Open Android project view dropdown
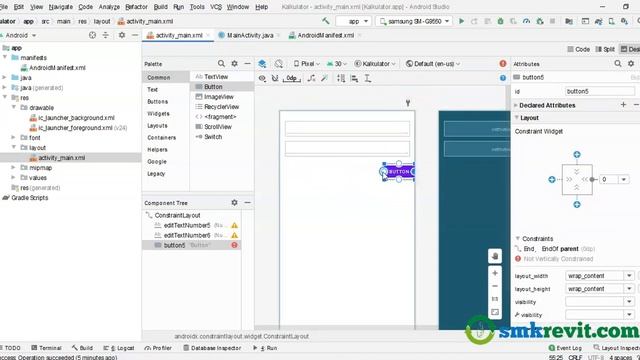This screenshot has width=640, height=360. tap(19, 36)
